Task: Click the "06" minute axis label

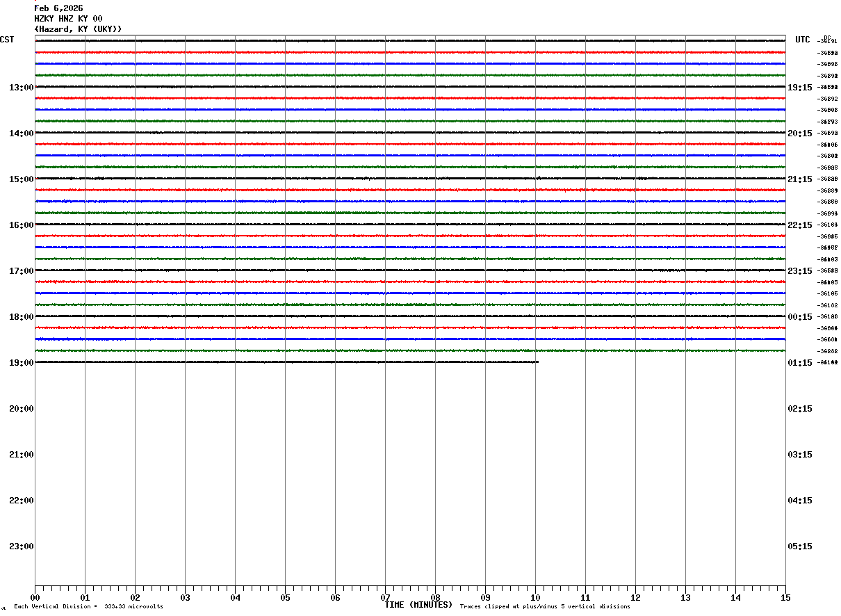Action: pos(335,598)
